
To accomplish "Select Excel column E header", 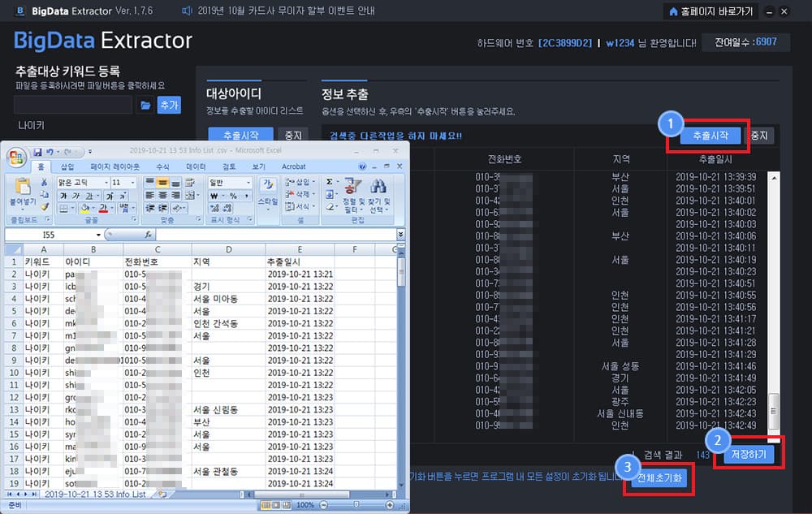I will pyautogui.click(x=300, y=249).
